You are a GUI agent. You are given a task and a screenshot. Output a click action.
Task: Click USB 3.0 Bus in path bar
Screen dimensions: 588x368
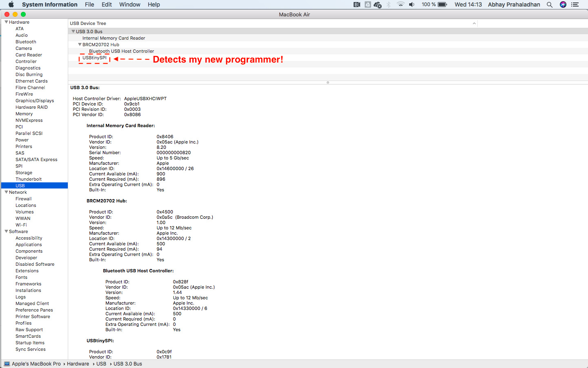[x=128, y=364]
